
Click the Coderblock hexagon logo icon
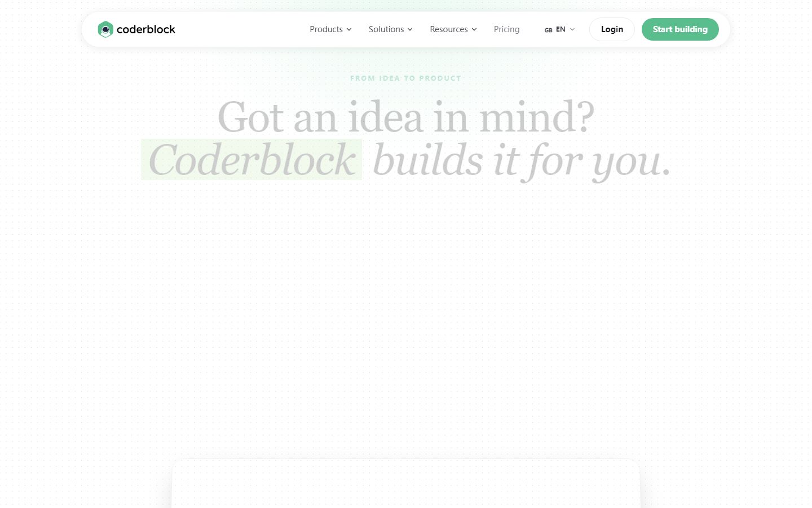point(105,29)
